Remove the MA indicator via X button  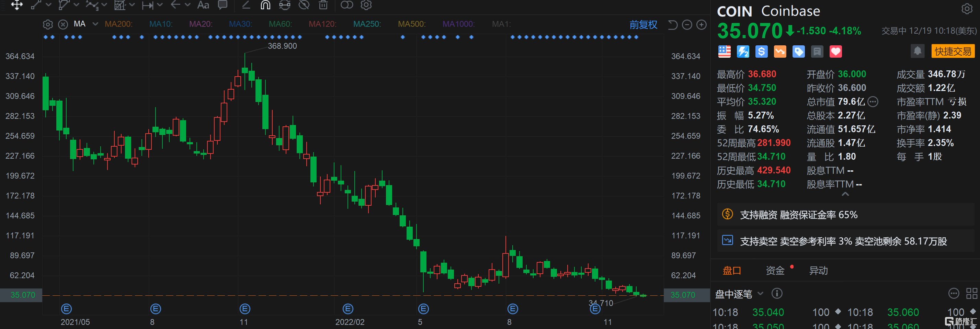[x=63, y=24]
